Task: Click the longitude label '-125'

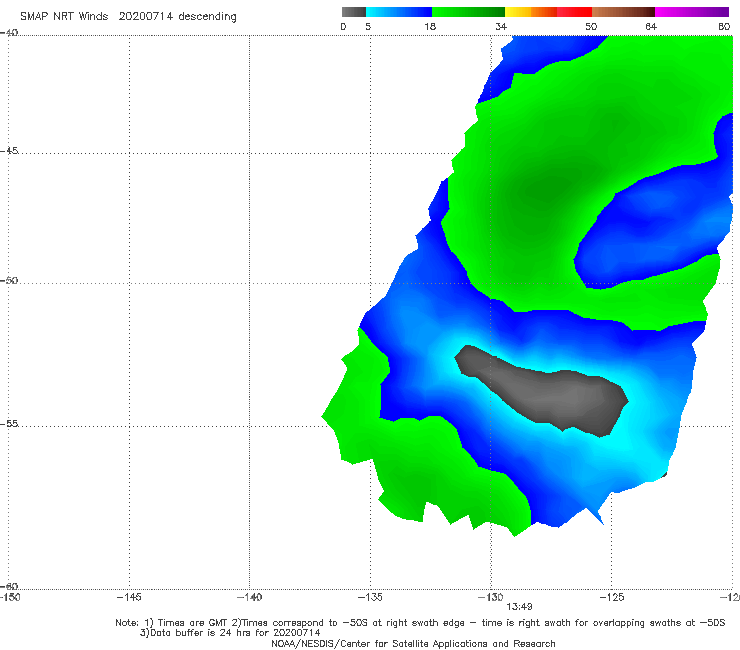Action: (x=612, y=597)
